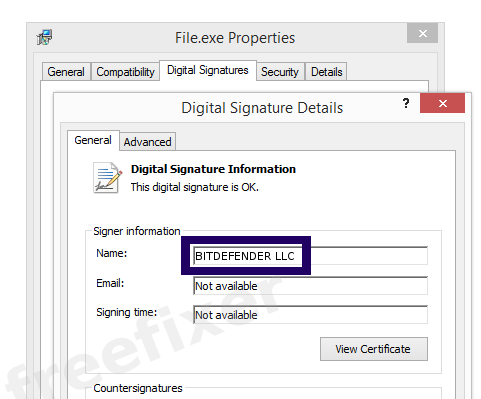Click the File.exe Properties title text

[235, 38]
